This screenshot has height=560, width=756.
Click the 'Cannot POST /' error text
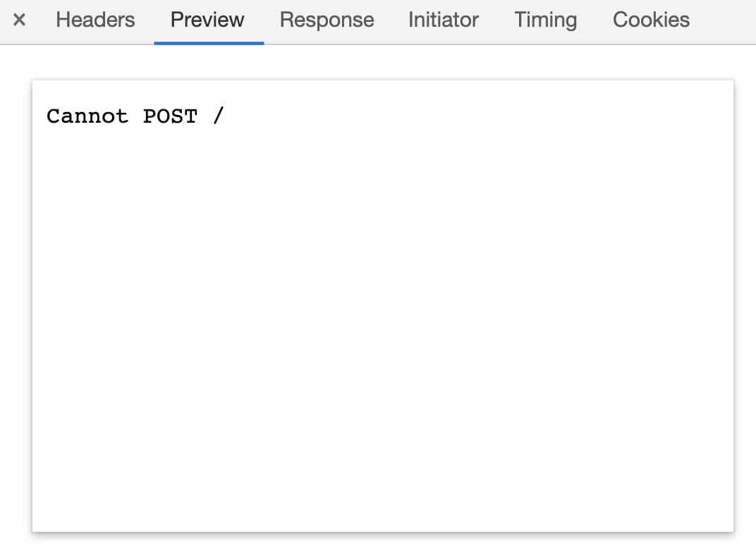pyautogui.click(x=135, y=116)
